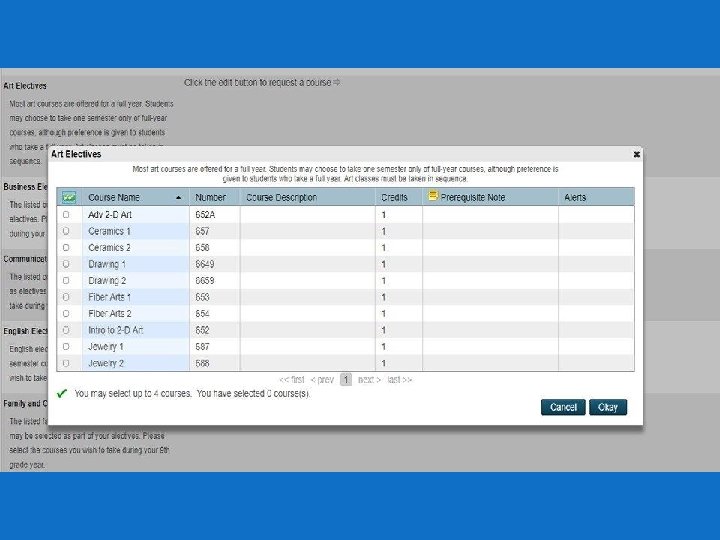Click course number 6649
This screenshot has height=540, width=720.
pyautogui.click(x=205, y=264)
